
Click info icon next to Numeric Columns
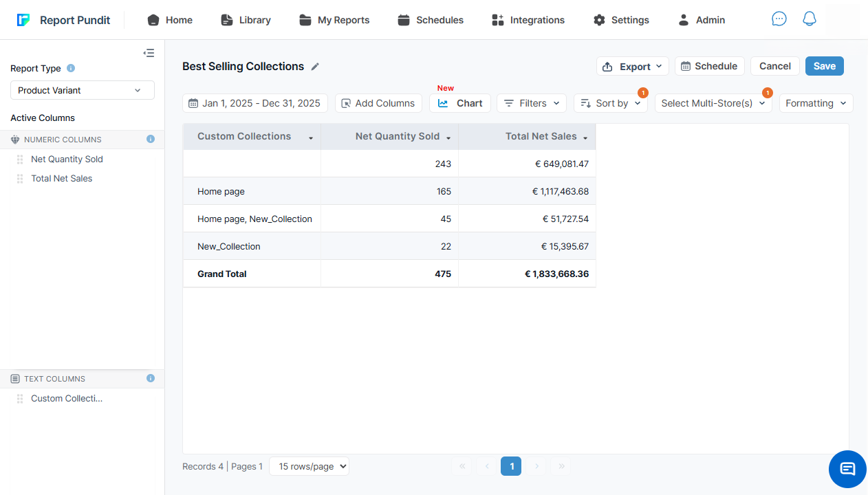click(x=151, y=139)
